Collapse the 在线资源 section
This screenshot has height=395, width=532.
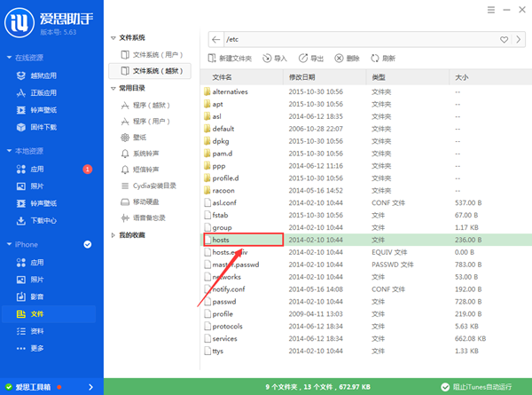pos(9,58)
